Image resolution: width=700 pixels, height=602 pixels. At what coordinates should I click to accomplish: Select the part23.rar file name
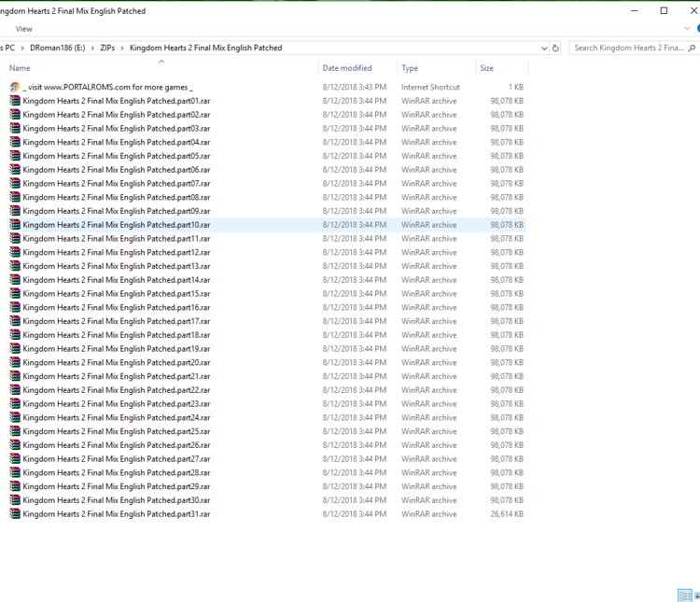117,404
